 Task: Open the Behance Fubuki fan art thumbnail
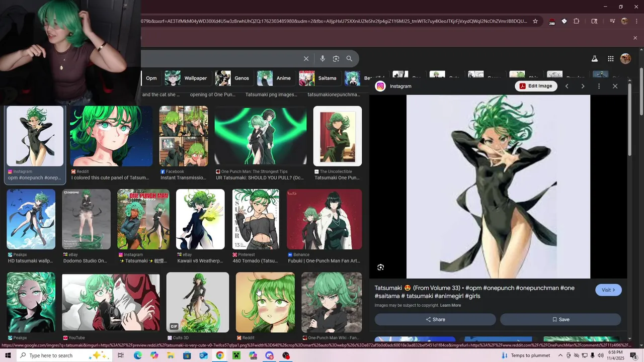pyautogui.click(x=324, y=219)
